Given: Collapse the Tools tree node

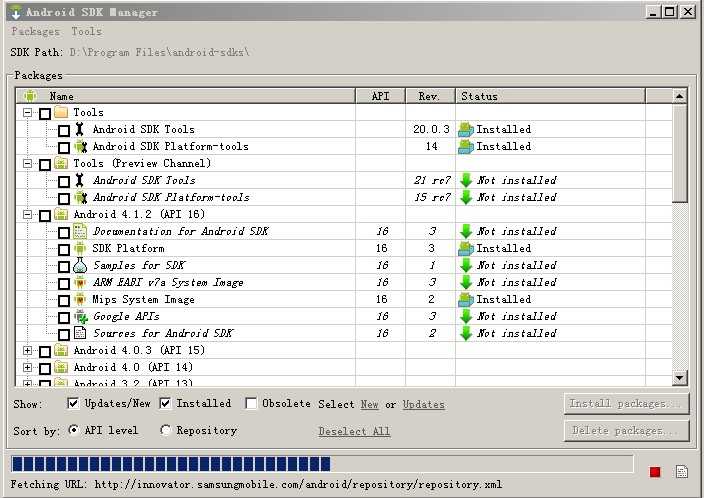Looking at the screenshot, I should coord(27,112).
